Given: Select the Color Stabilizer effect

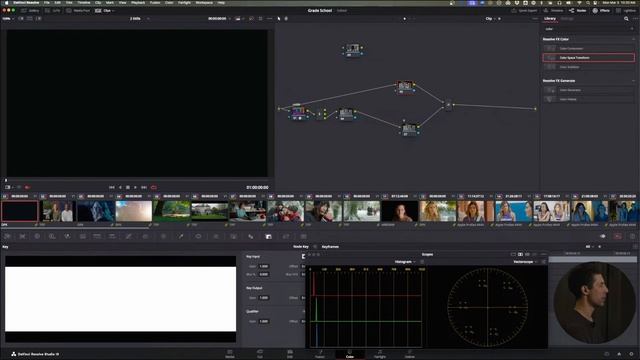Looking at the screenshot, I should 589,67.
